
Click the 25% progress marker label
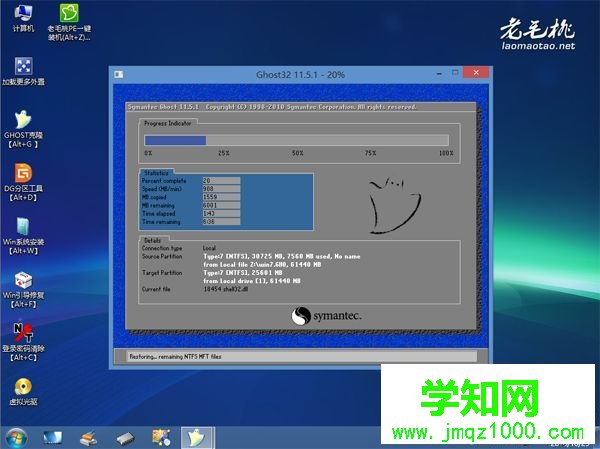tap(224, 153)
